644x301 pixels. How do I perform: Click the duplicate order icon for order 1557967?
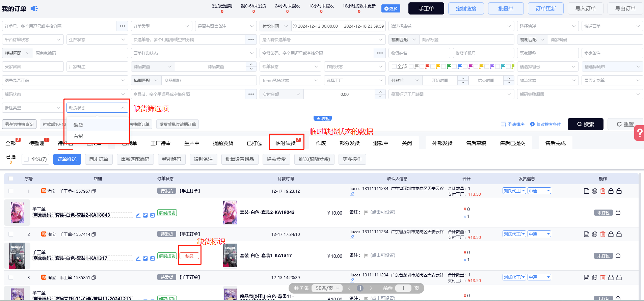(595, 191)
